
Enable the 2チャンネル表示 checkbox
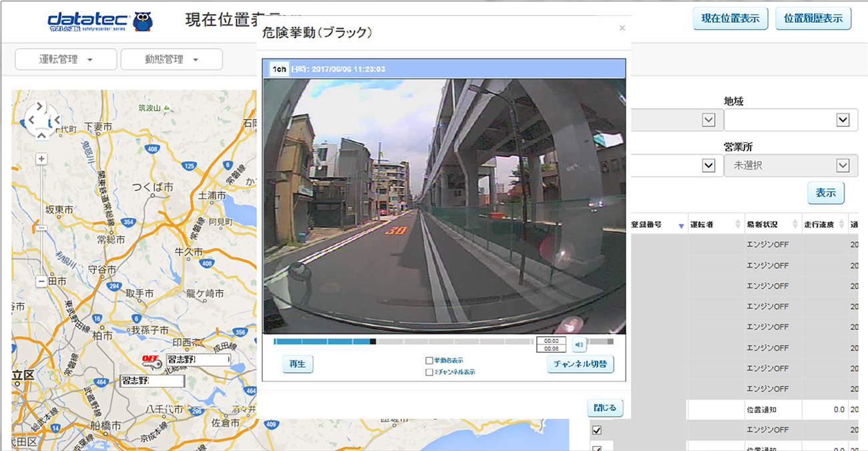pyautogui.click(x=429, y=372)
